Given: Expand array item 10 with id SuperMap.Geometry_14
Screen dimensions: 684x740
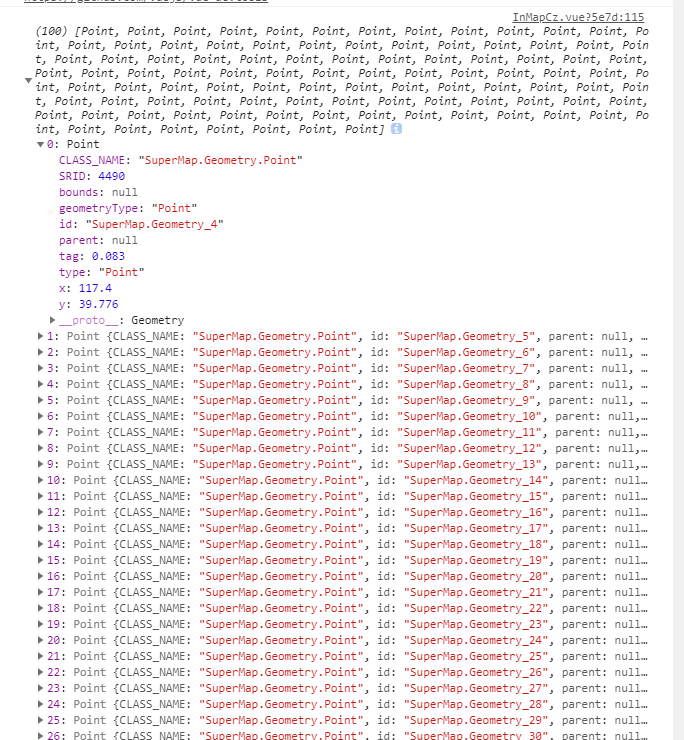Looking at the screenshot, I should (x=41, y=480).
